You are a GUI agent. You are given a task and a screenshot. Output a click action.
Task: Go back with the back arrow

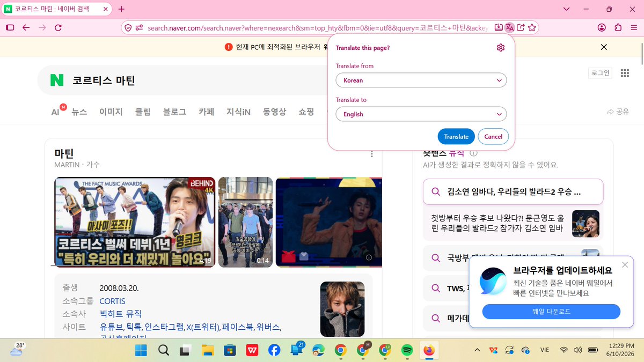click(x=26, y=27)
